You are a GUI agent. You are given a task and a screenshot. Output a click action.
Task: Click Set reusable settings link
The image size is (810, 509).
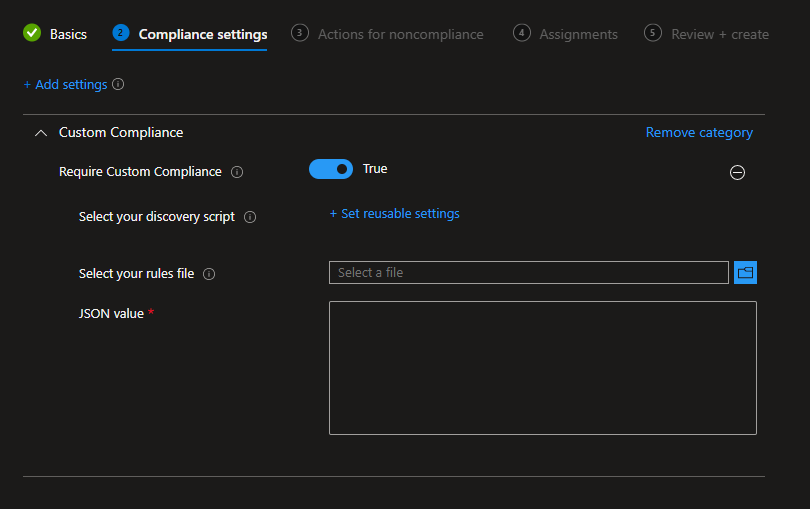394,214
